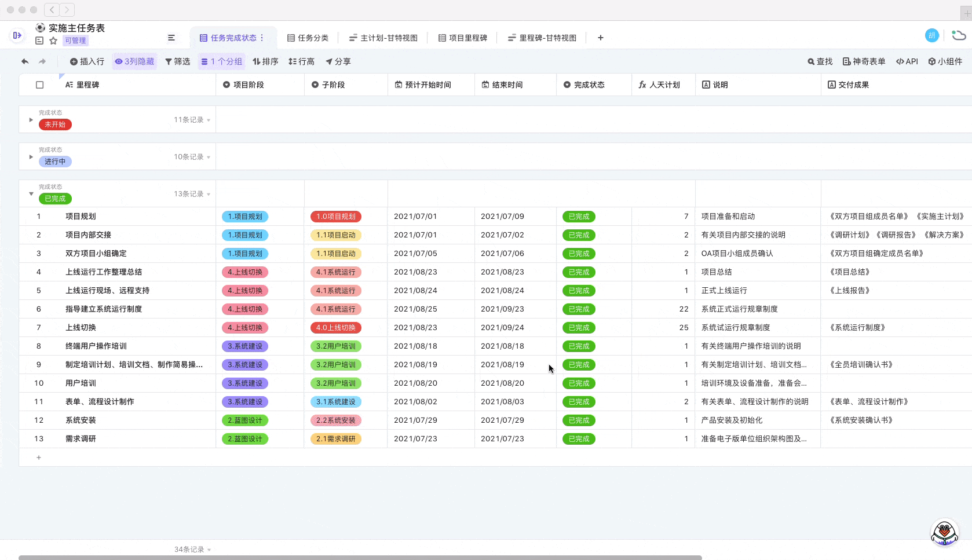
Task: Open the API panel
Action: point(907,61)
